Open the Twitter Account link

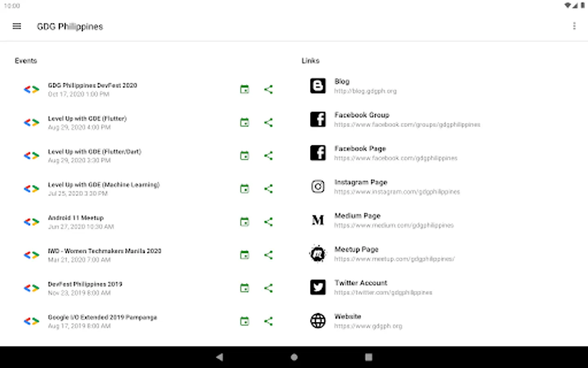coord(383,292)
